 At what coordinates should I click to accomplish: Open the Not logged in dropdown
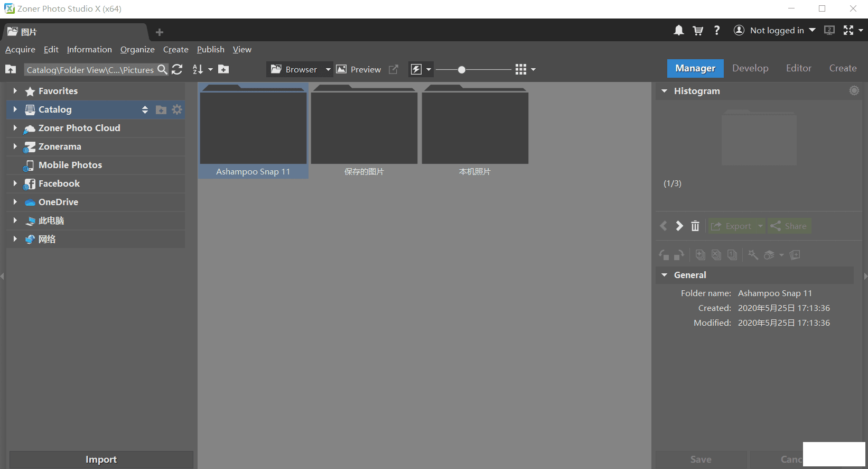click(x=812, y=30)
